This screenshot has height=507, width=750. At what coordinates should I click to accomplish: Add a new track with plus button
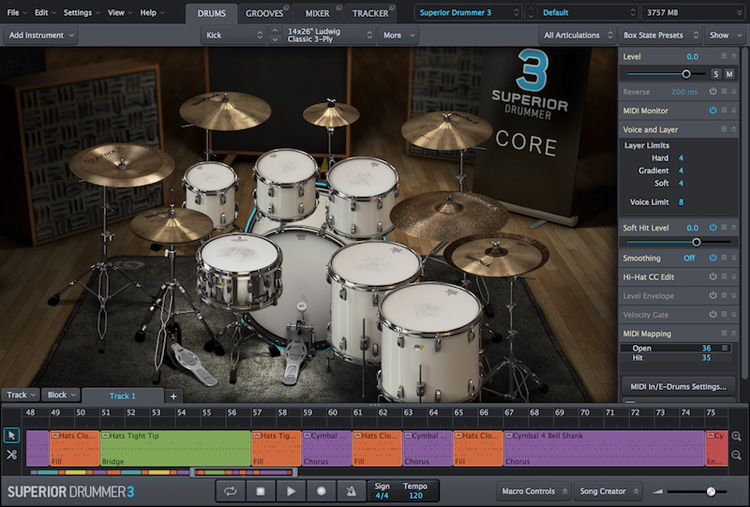click(x=172, y=396)
